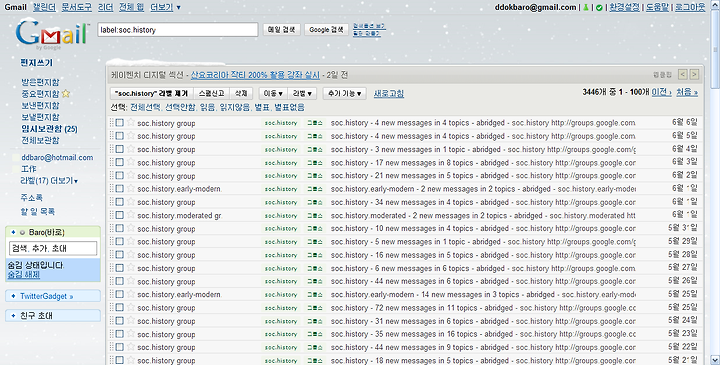Image resolution: width=720 pixels, height=365 pixels.
Task: Click drag handle of 6월 6일 row
Action: coord(111,123)
